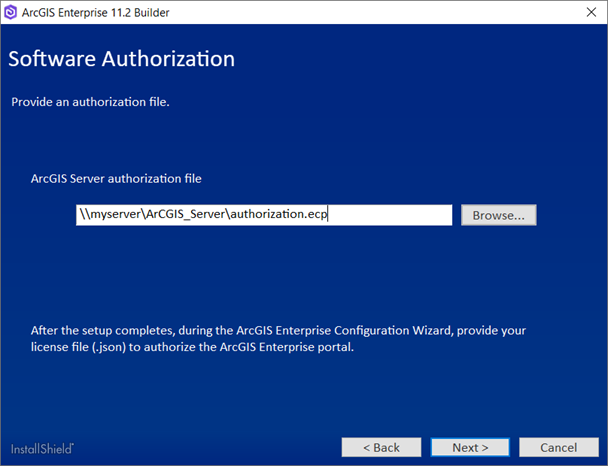Click the InstallShield logo
Viewport: 608px width, 467px height.
[42, 447]
